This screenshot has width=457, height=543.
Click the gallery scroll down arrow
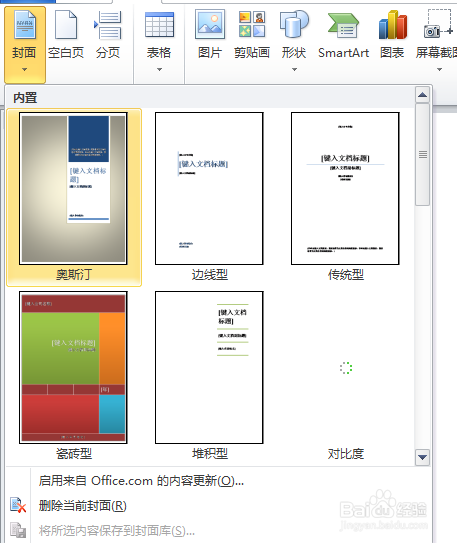pyautogui.click(x=422, y=457)
